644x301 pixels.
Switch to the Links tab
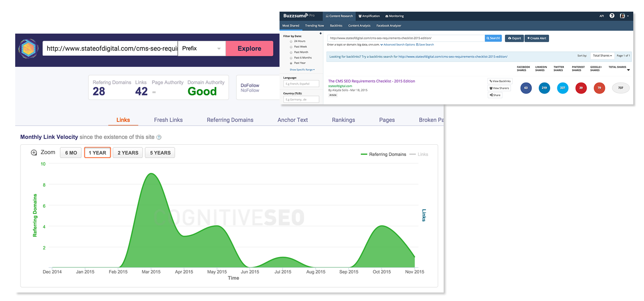point(123,120)
